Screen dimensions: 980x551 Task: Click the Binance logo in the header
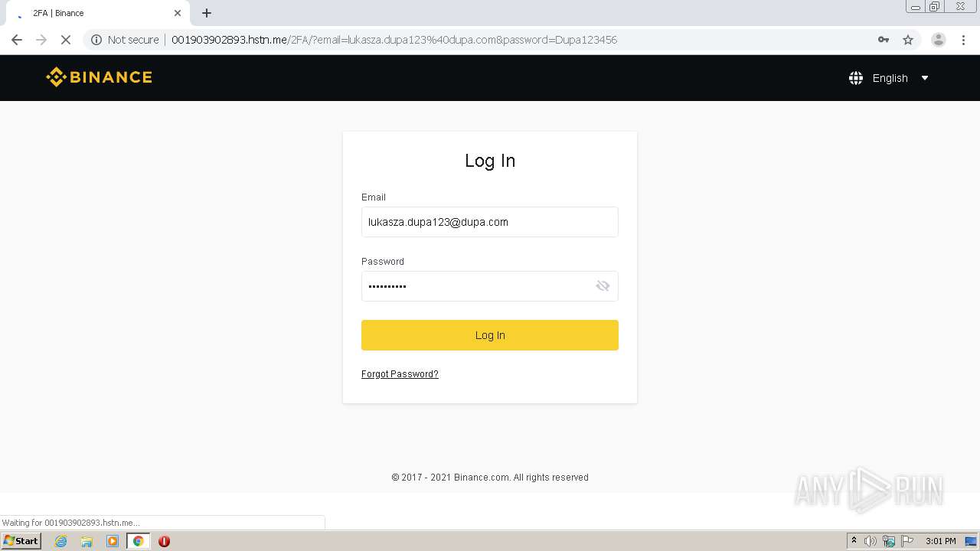pos(99,77)
